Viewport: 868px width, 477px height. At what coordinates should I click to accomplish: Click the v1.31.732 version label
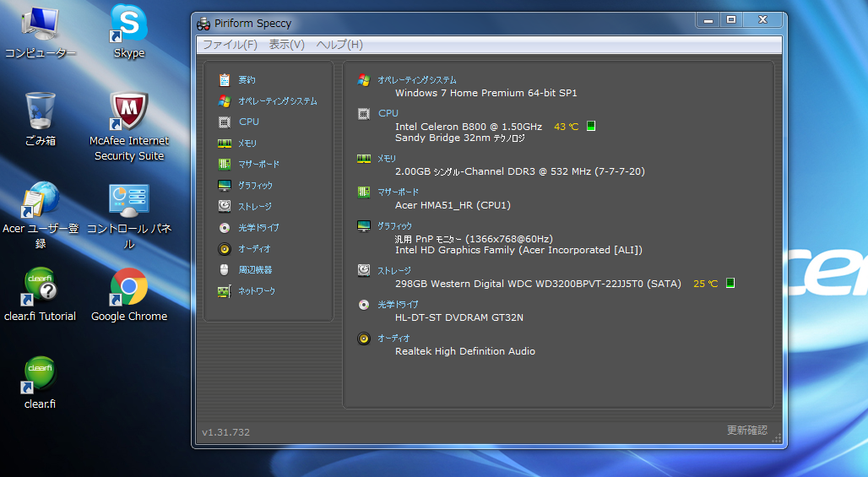tap(225, 432)
